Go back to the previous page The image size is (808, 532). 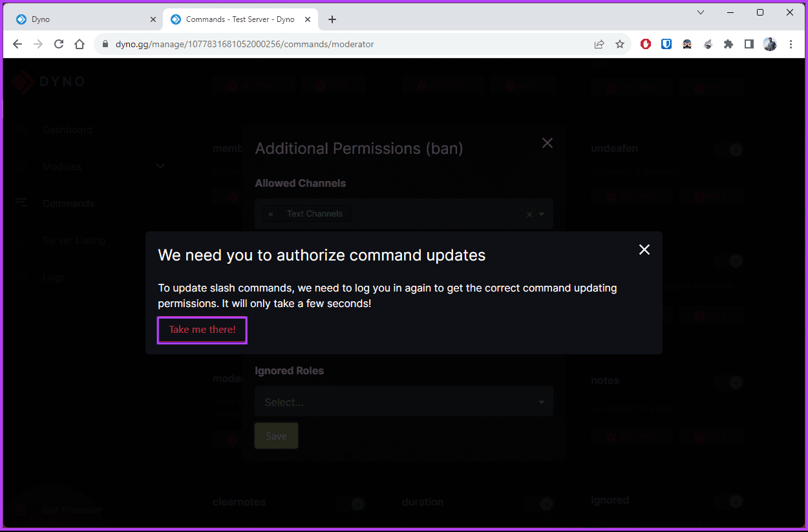[17, 44]
